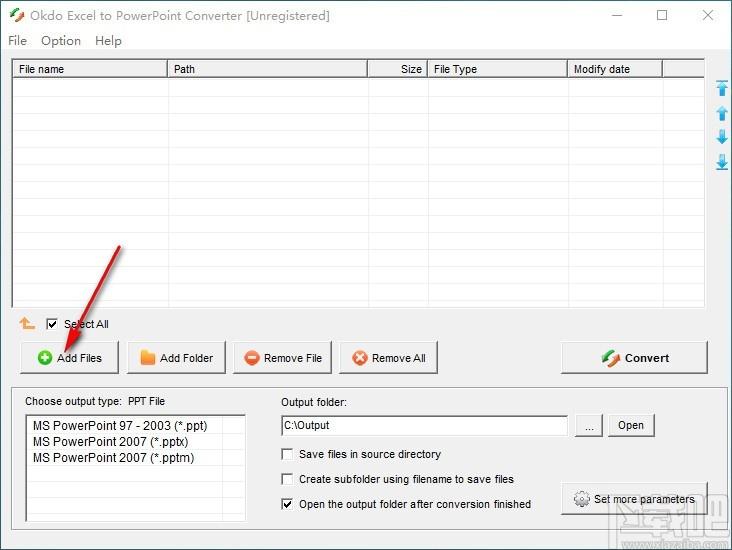Sort by the File Type column header
Viewport: 732px width, 550px height.
point(498,69)
